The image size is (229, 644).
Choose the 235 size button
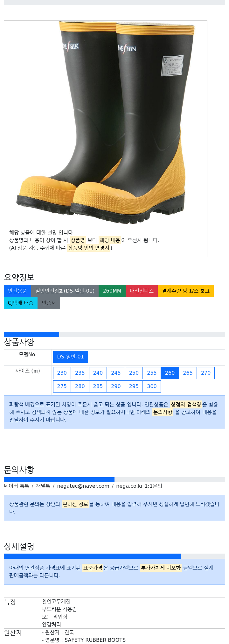click(x=80, y=373)
